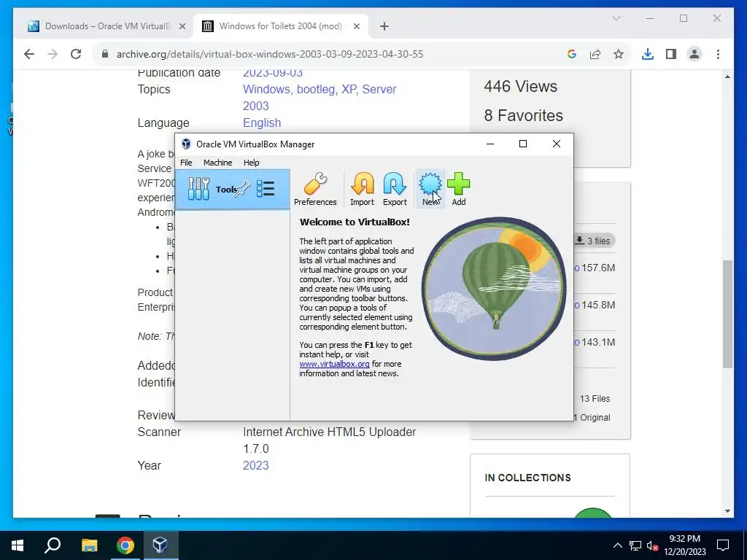Open Chrome three-dot menu
The image size is (747, 560).
pyautogui.click(x=718, y=54)
